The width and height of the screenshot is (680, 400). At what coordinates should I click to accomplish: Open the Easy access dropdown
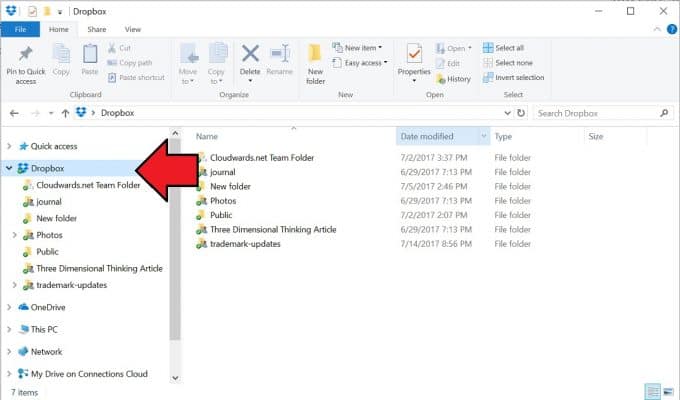[x=360, y=63]
